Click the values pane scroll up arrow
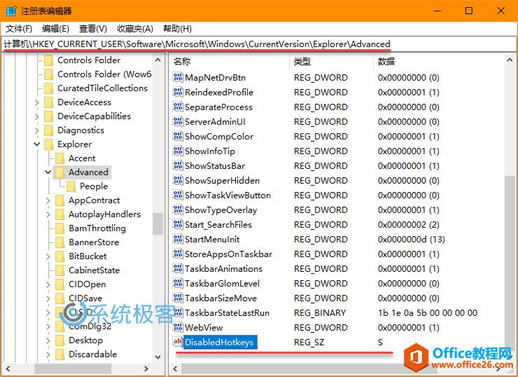 pyautogui.click(x=509, y=60)
